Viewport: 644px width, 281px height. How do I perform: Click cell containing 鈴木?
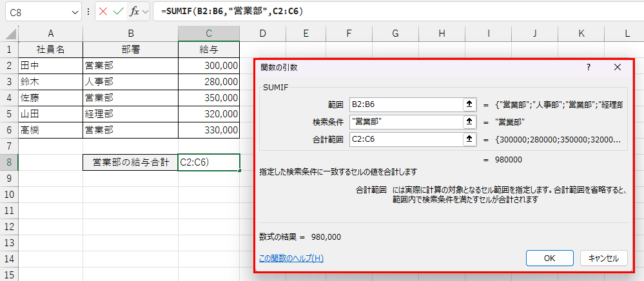point(50,82)
